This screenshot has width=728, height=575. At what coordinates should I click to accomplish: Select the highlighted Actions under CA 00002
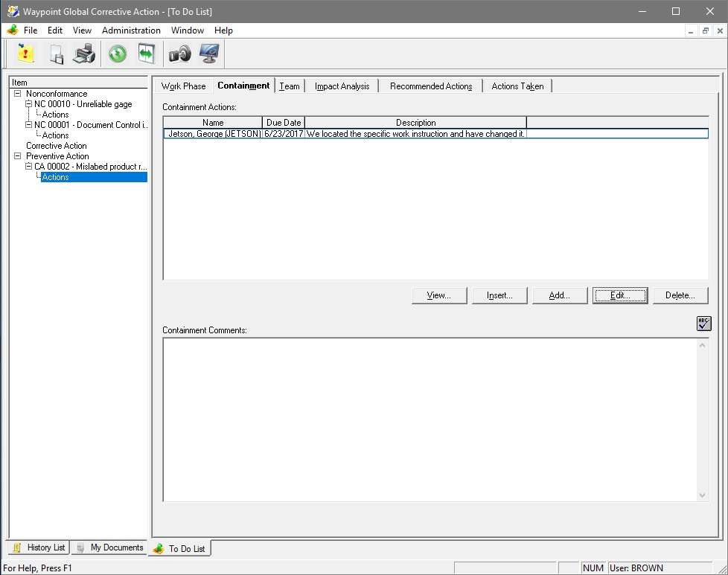coord(94,177)
